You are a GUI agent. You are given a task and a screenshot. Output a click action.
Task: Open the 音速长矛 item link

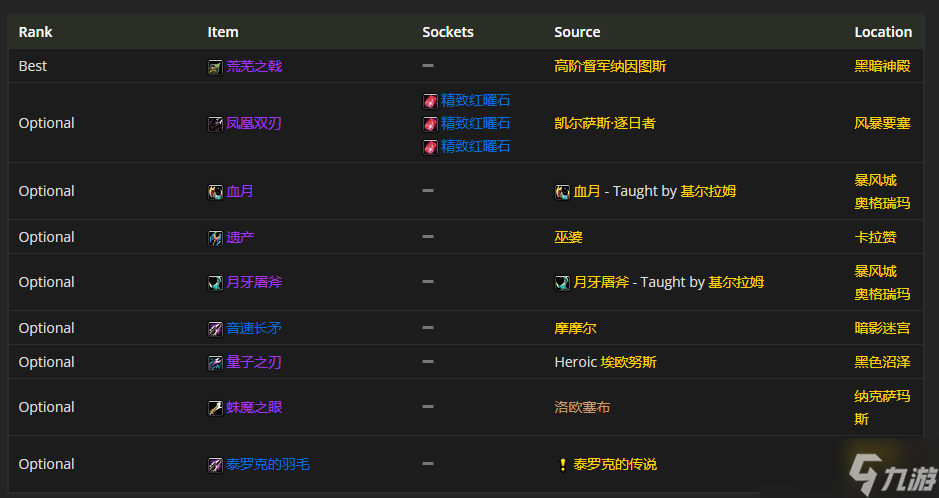[x=254, y=328]
